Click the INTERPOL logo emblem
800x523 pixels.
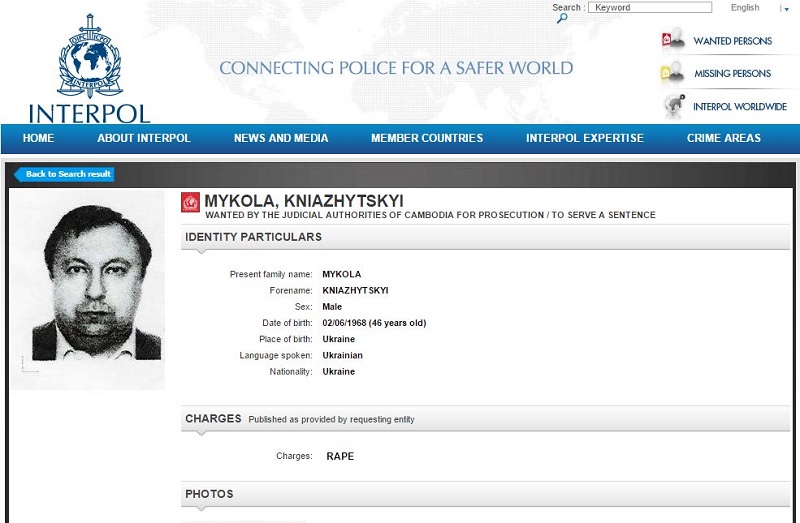point(90,56)
